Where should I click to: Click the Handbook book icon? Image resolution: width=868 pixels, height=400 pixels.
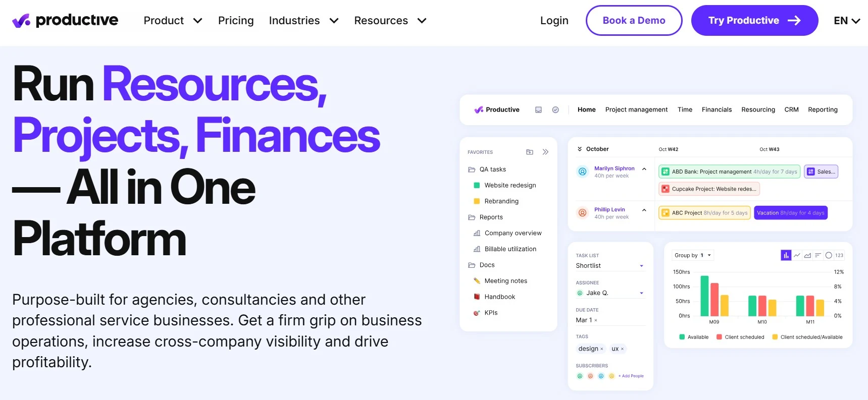tap(477, 297)
